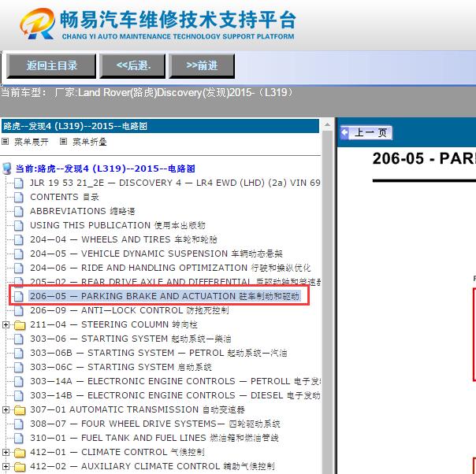Screen dimensions: 476x474
Task: Click the page icon beside CONTENTS 目录
Action: tap(19, 198)
